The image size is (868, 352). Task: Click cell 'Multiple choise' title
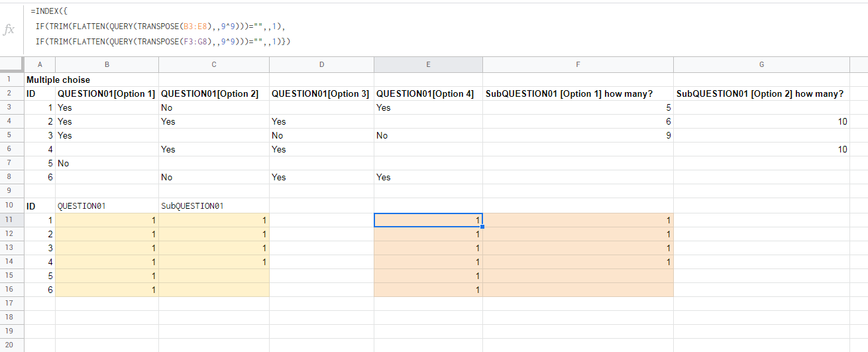coord(58,80)
